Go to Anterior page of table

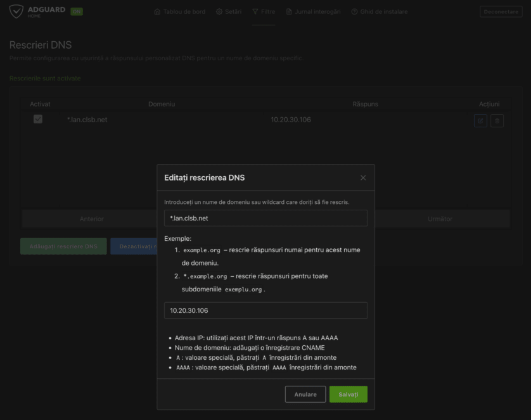91,219
